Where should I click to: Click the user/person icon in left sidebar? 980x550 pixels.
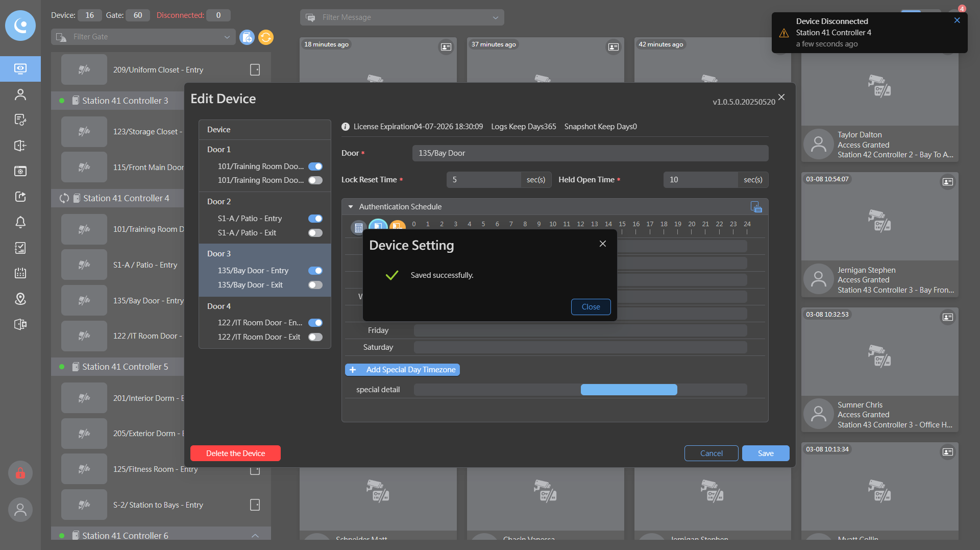(20, 94)
